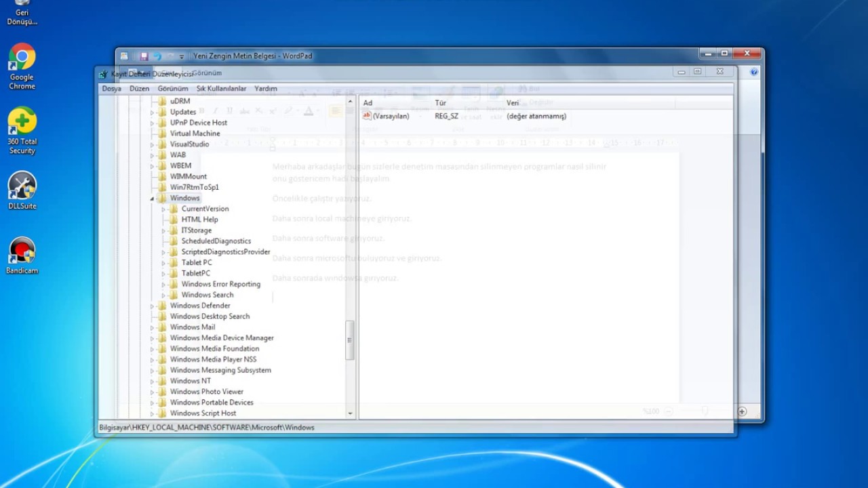The image size is (868, 488).
Task: Select Windows Portable Devices key
Action: pos(212,403)
